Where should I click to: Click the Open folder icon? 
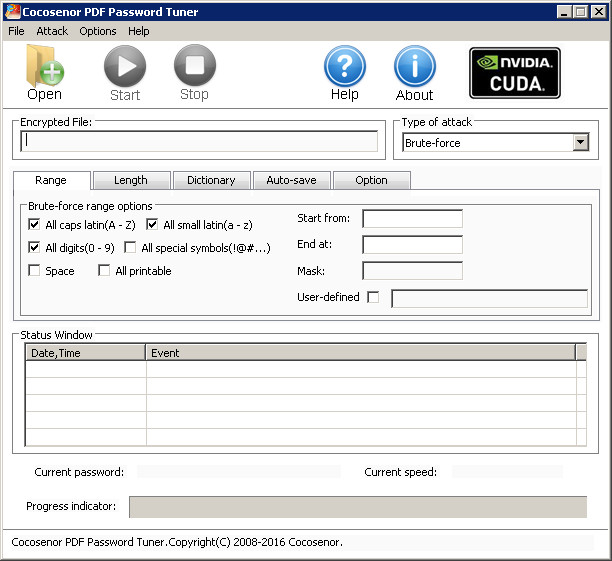(x=44, y=66)
